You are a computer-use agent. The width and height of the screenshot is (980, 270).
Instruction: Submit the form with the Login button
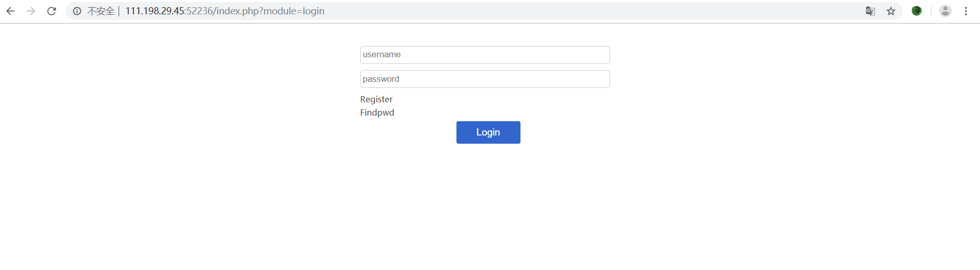point(488,132)
